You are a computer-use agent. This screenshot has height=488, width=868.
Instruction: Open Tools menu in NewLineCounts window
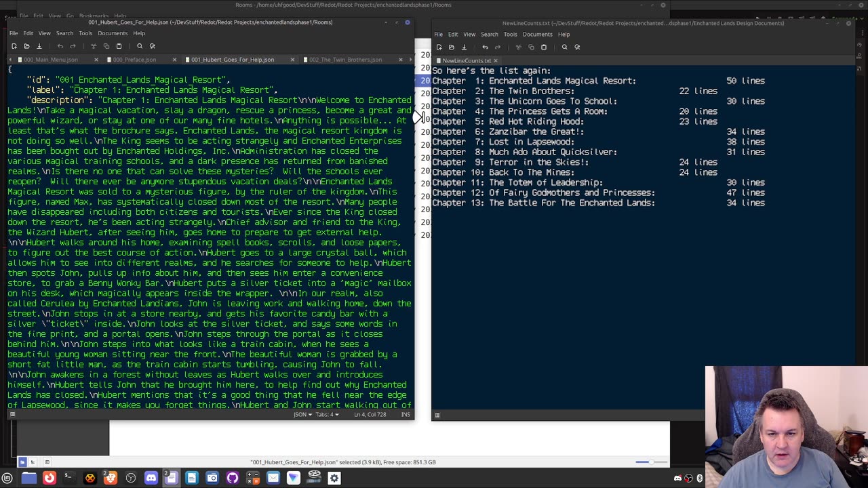[x=510, y=34]
